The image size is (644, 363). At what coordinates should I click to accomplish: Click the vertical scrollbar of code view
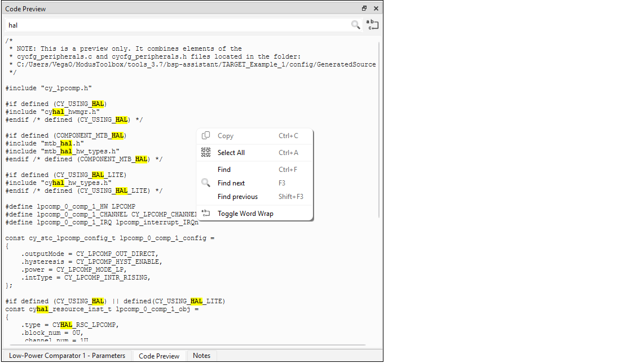point(380,130)
